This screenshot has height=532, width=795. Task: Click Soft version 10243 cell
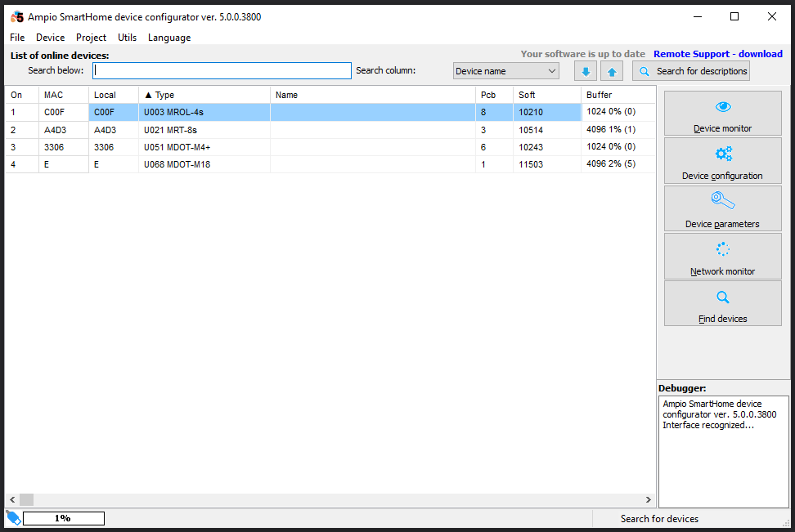click(547, 147)
